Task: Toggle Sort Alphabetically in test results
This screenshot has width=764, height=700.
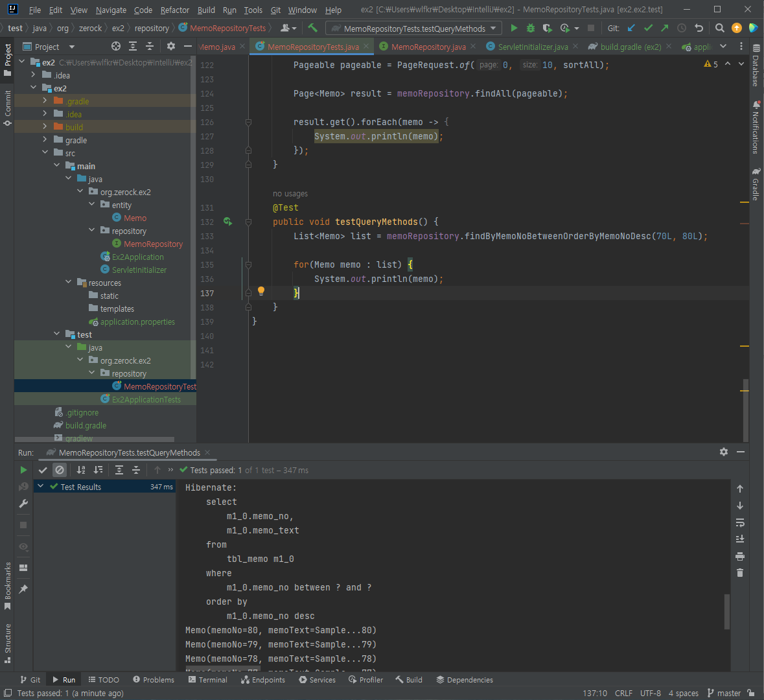Action: [81, 470]
